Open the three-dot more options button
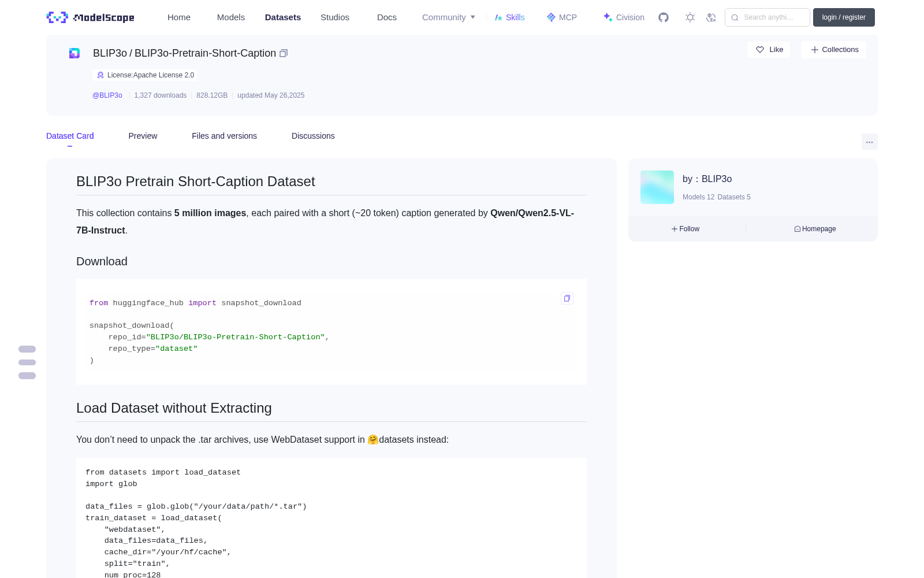 tap(869, 142)
